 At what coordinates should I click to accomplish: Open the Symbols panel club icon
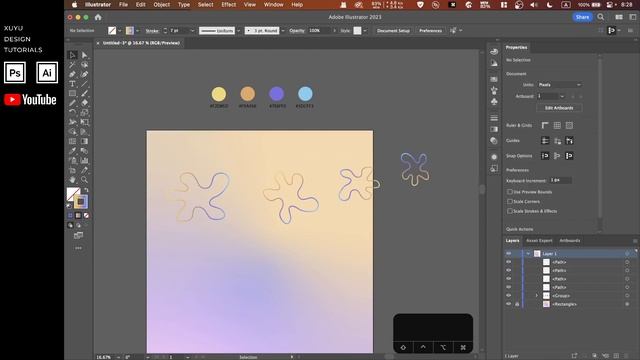click(494, 101)
